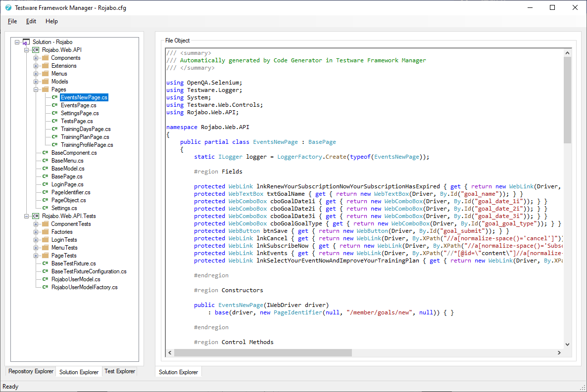Select PageIdentifier.cs in the tree

71,192
